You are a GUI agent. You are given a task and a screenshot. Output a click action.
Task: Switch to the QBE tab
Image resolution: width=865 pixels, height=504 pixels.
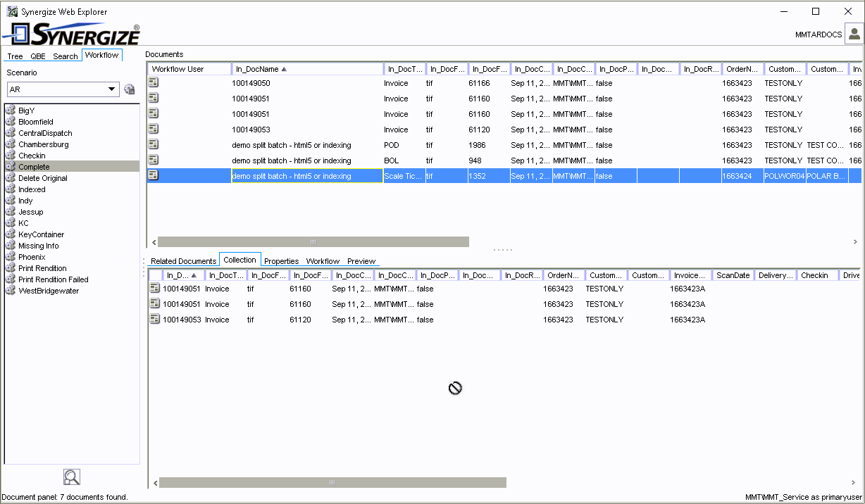click(x=38, y=56)
